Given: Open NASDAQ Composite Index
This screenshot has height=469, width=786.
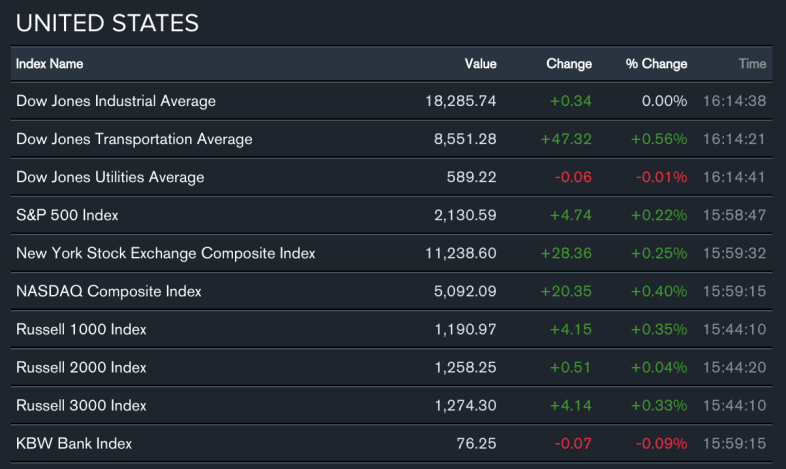Looking at the screenshot, I should coord(109,292).
